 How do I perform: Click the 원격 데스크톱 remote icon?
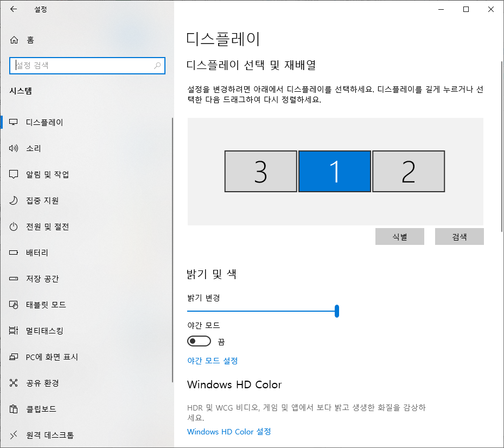(14, 435)
